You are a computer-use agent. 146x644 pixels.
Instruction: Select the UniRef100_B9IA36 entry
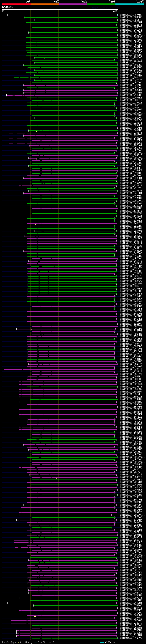(131, 53)
